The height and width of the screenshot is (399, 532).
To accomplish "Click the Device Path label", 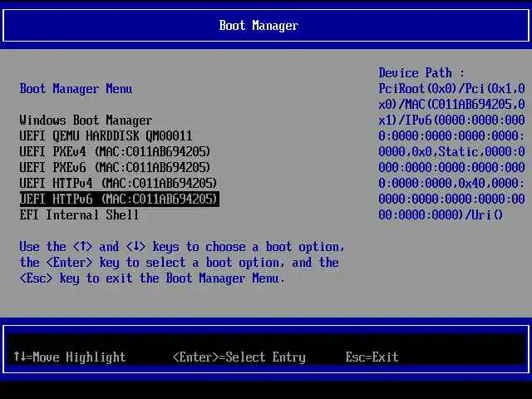I will 421,72.
